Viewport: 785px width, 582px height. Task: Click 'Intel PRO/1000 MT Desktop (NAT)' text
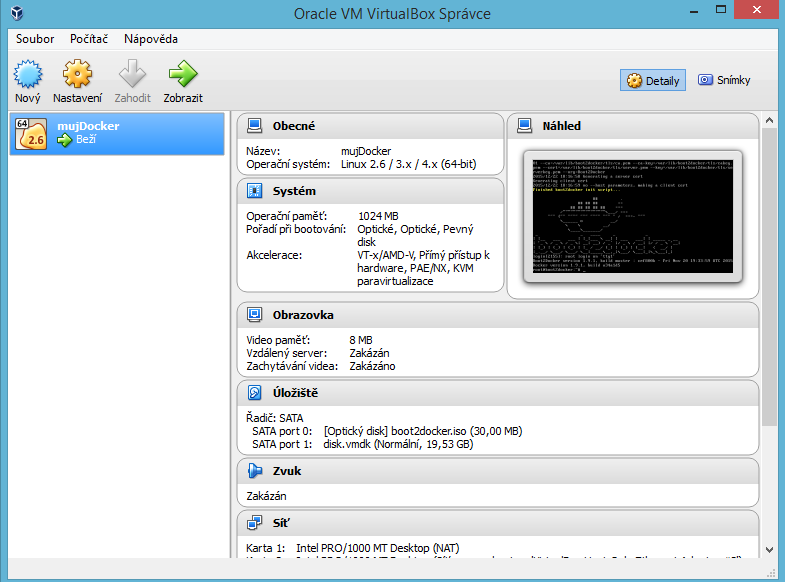point(377,548)
